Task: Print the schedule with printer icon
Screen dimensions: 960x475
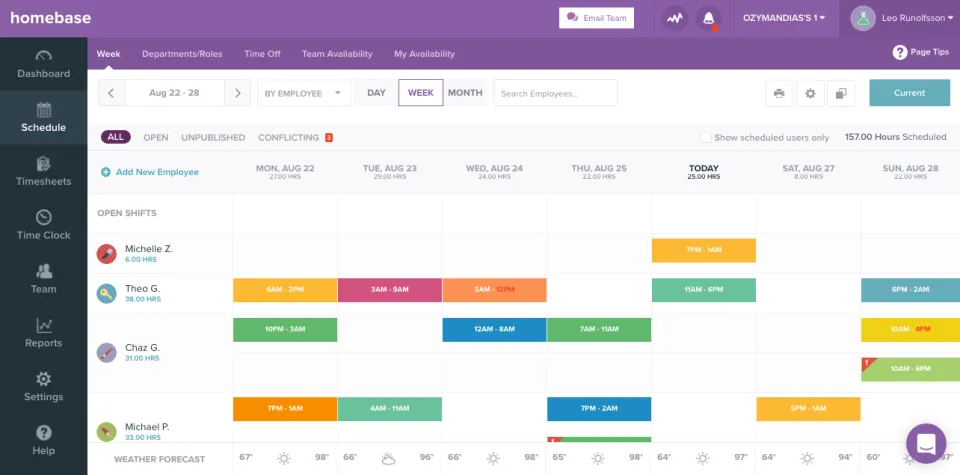Action: pyautogui.click(x=779, y=93)
